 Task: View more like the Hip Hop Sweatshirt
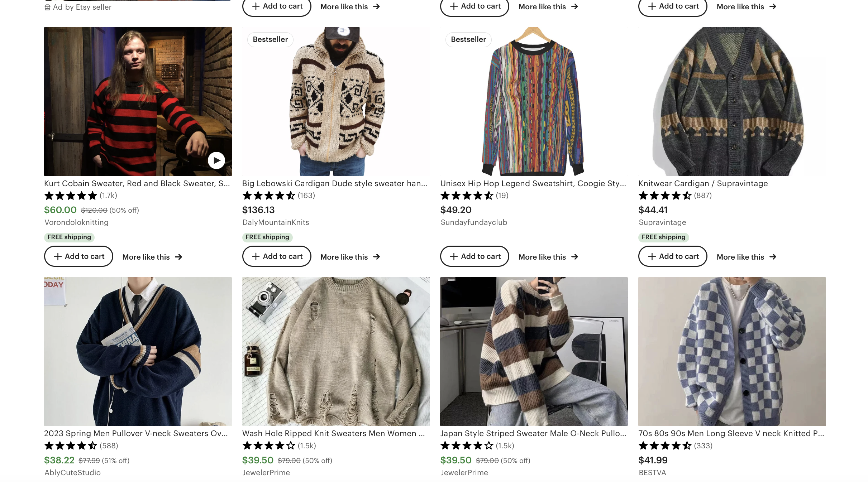(548, 257)
